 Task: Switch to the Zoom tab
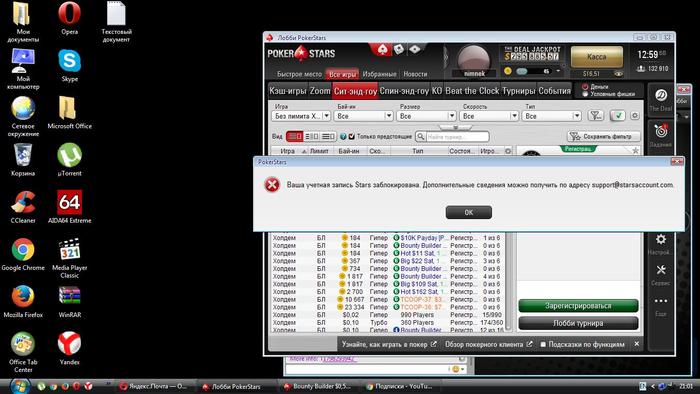point(320,91)
